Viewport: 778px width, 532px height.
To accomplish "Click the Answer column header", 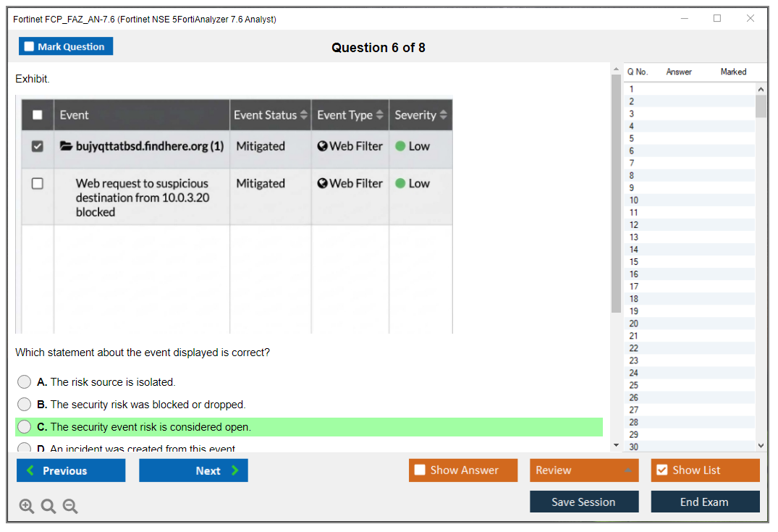I will coord(679,72).
